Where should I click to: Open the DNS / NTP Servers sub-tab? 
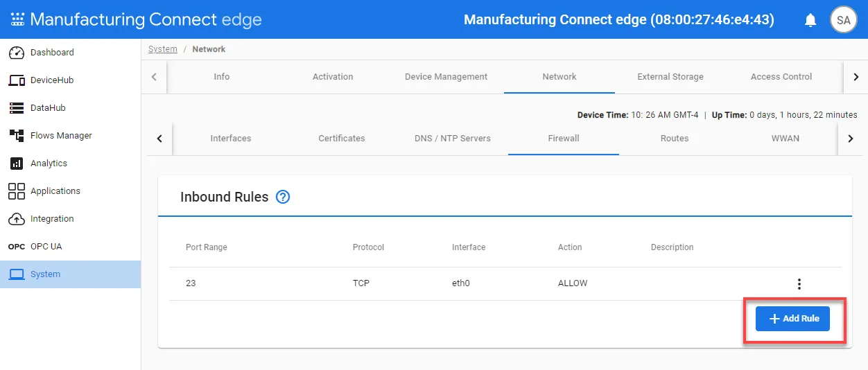(x=453, y=139)
